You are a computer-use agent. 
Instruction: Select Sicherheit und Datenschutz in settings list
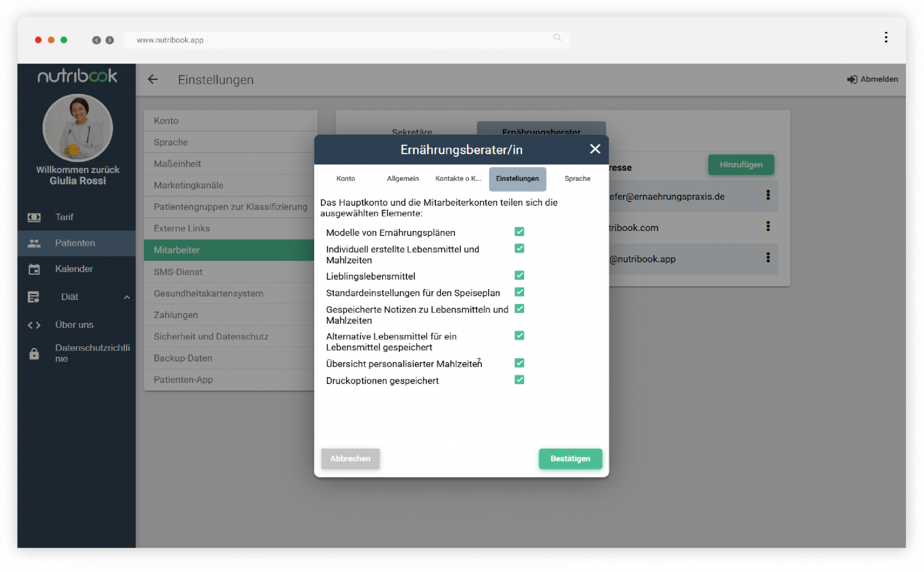coord(211,337)
